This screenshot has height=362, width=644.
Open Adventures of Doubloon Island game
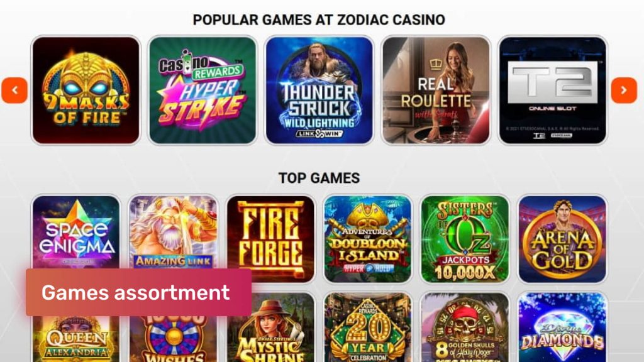point(367,239)
